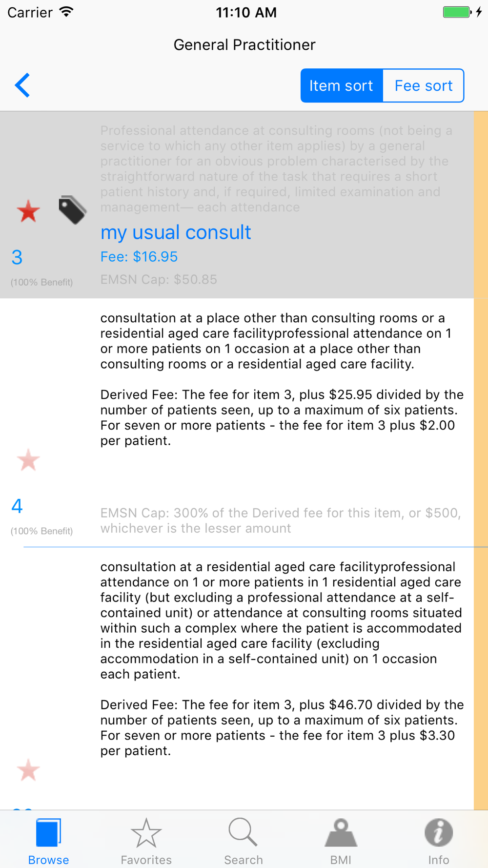Viewport: 488px width, 868px height.
Task: Open the Search tab
Action: pyautogui.click(x=243, y=841)
